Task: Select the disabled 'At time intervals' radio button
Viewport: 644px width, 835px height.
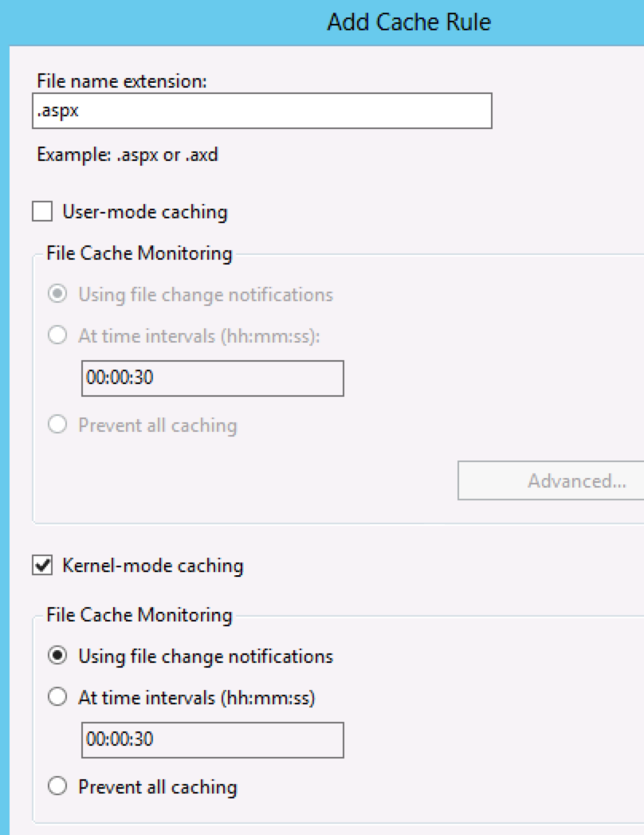Action: pyautogui.click(x=57, y=335)
